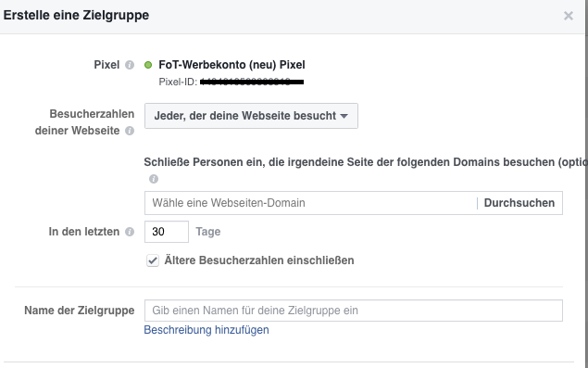This screenshot has width=588, height=368.
Task: Click the FoT-Werbekonto (neu) Pixel name
Action: 231,65
